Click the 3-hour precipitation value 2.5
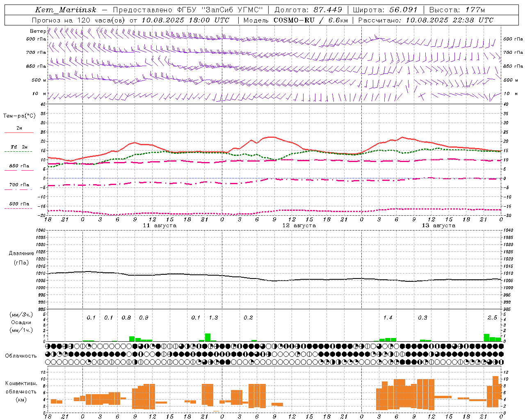Image resolution: width=525 pixels, height=420 pixels. [x=492, y=318]
